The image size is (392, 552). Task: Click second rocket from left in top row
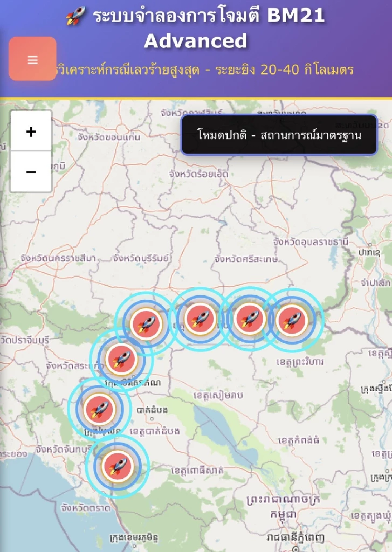[200, 319]
